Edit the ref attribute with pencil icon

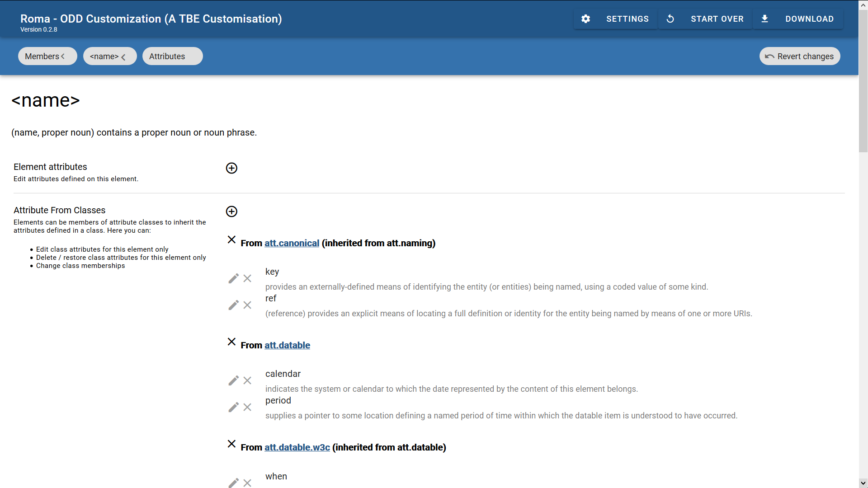coord(233,305)
